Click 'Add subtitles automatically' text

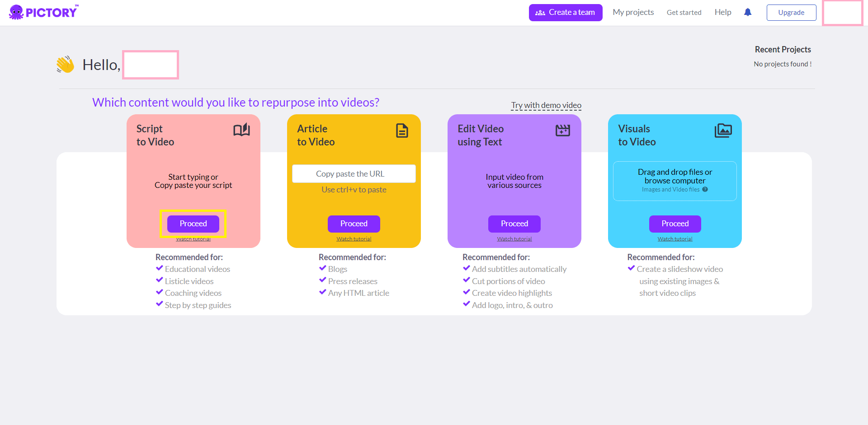click(x=519, y=269)
